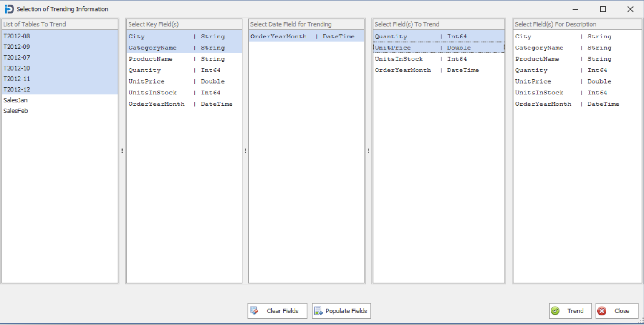Click the Populate Fields icon

tap(318, 311)
